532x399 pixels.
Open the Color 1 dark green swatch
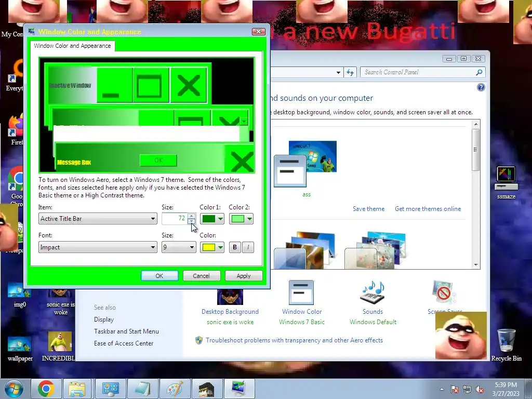click(x=212, y=219)
